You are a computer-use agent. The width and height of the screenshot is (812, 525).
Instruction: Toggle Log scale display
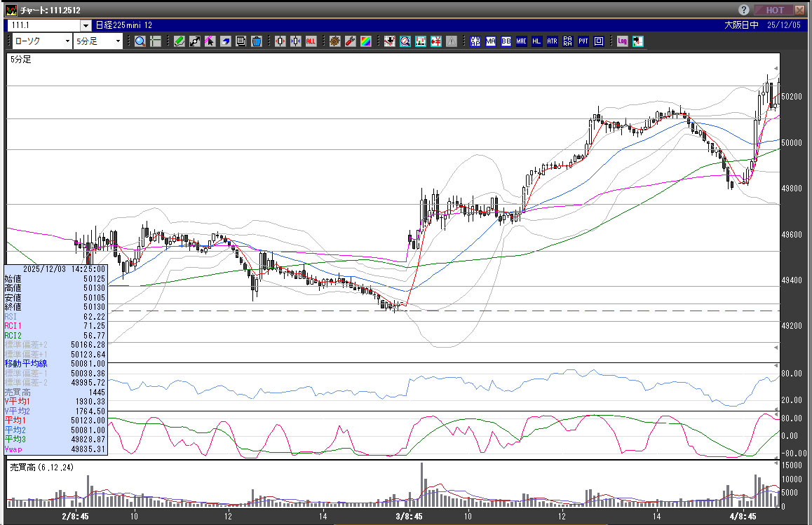pyautogui.click(x=622, y=41)
